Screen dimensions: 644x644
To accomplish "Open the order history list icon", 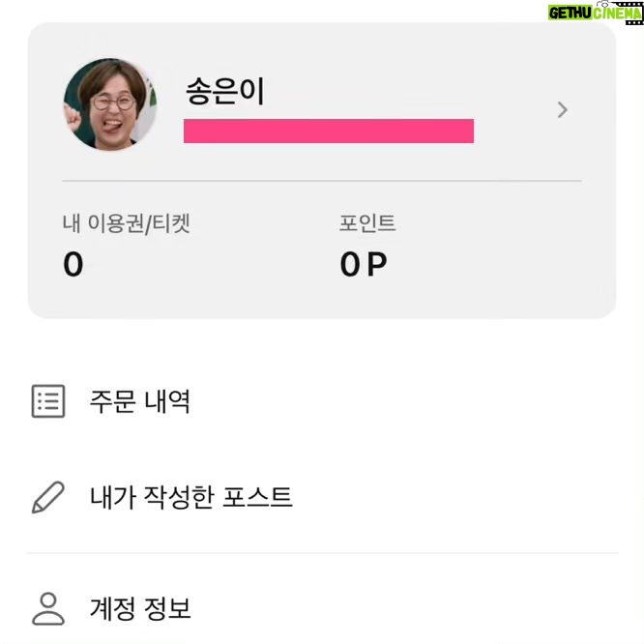I will pos(48,401).
